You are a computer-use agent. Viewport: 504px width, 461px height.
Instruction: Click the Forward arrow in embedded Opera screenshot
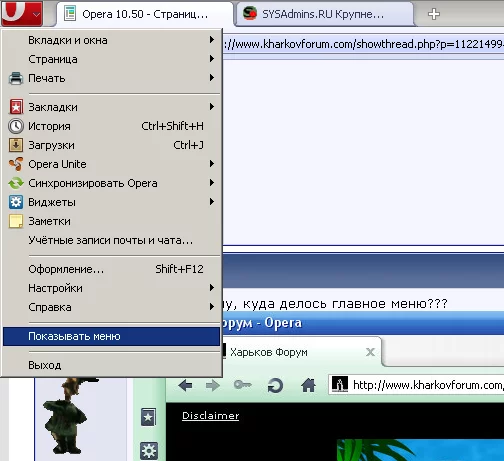213,386
